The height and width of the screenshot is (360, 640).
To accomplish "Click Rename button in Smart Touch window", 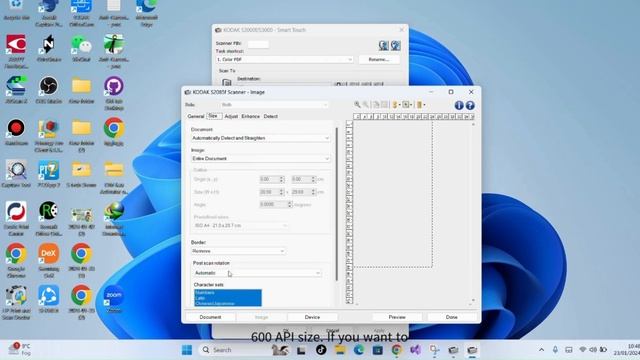I will 379,60.
